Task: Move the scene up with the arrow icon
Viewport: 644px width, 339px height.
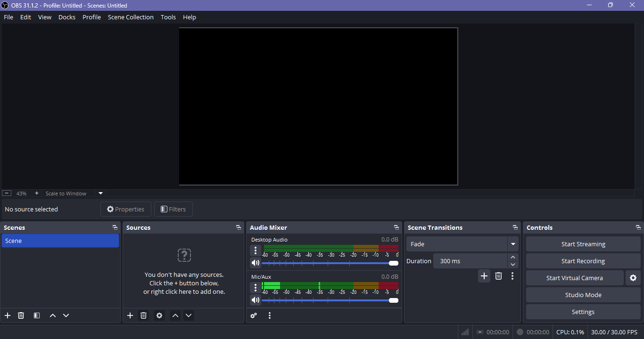Action: [52, 315]
